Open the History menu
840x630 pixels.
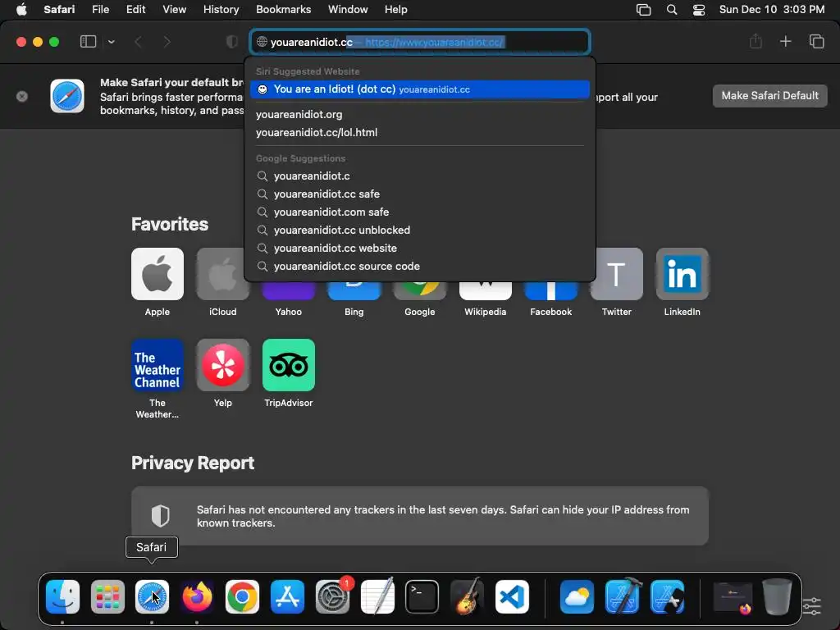point(221,10)
